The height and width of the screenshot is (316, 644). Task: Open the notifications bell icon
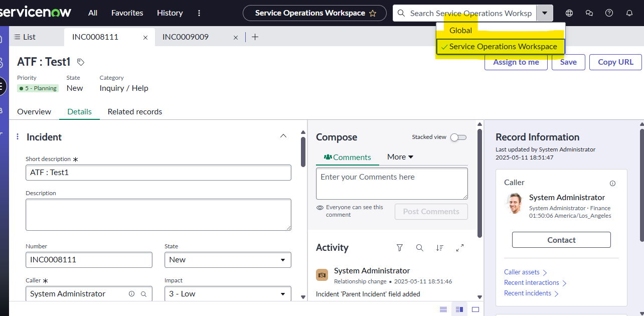pyautogui.click(x=629, y=13)
